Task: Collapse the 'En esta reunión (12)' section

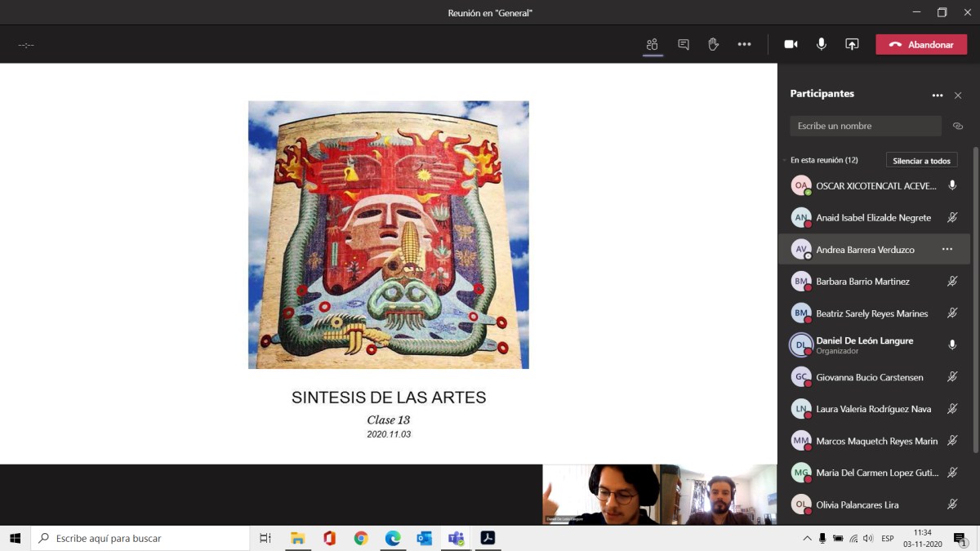Action: [785, 161]
